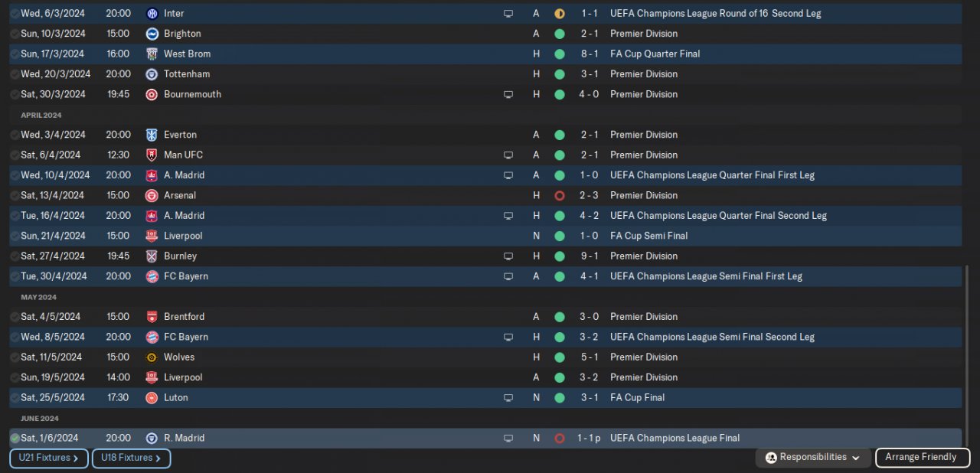Click 'FA Cup Semi Final' competition text
Viewport: 980px width, 473px height.
[x=648, y=236]
